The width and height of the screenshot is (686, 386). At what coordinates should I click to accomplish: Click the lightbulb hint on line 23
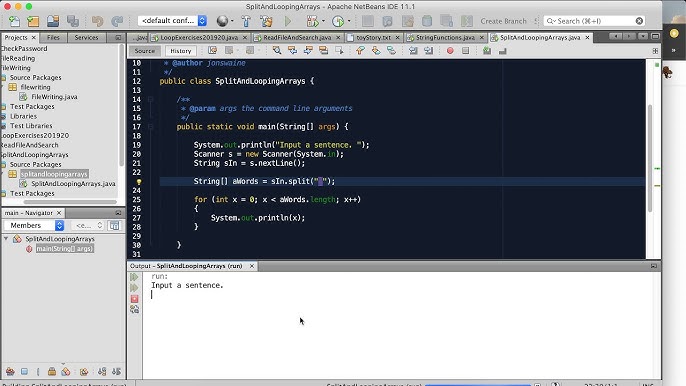139,182
